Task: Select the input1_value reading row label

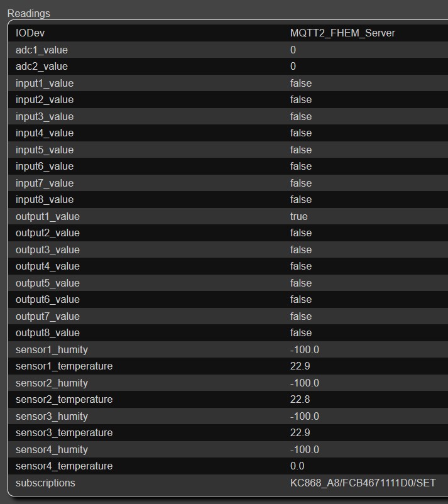Action: click(x=45, y=83)
